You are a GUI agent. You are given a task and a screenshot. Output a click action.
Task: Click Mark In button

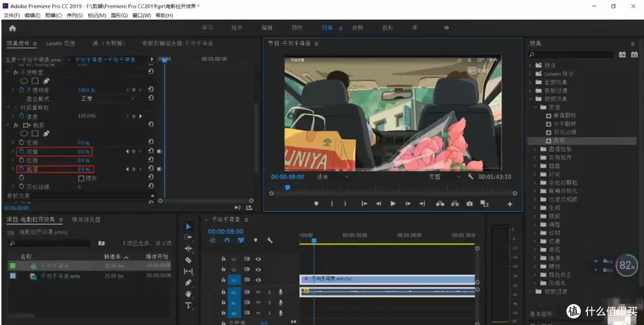(x=332, y=203)
